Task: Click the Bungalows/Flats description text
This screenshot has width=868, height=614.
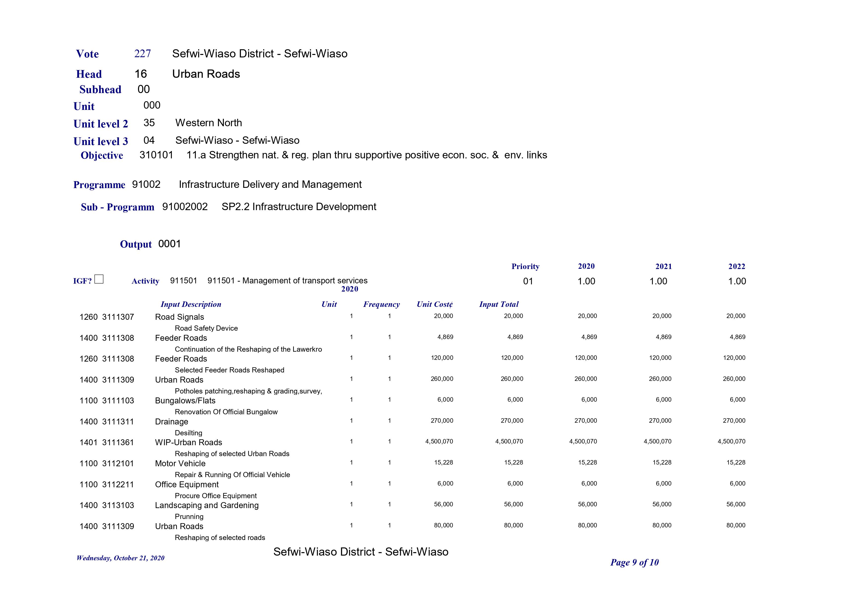Action: (x=185, y=401)
